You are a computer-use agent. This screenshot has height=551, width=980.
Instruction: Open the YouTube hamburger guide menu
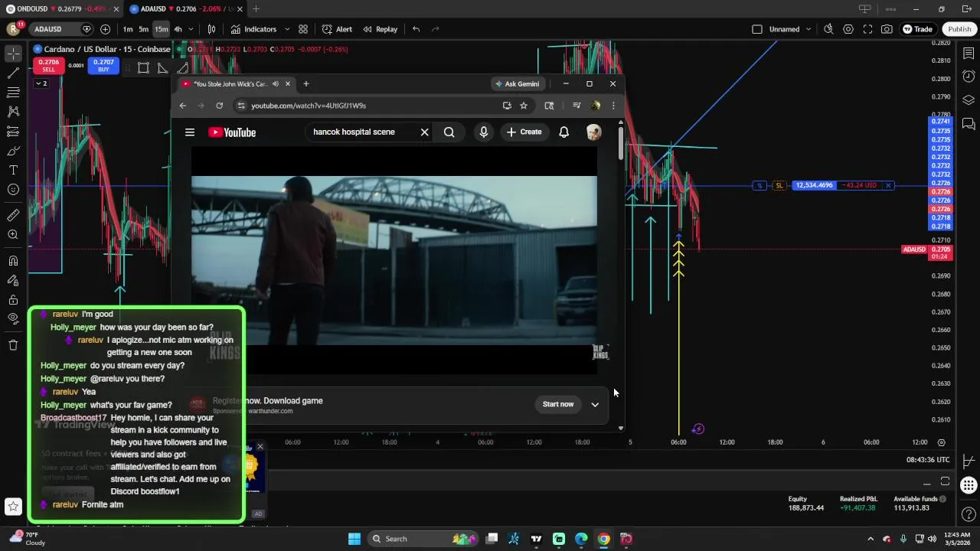pos(190,132)
